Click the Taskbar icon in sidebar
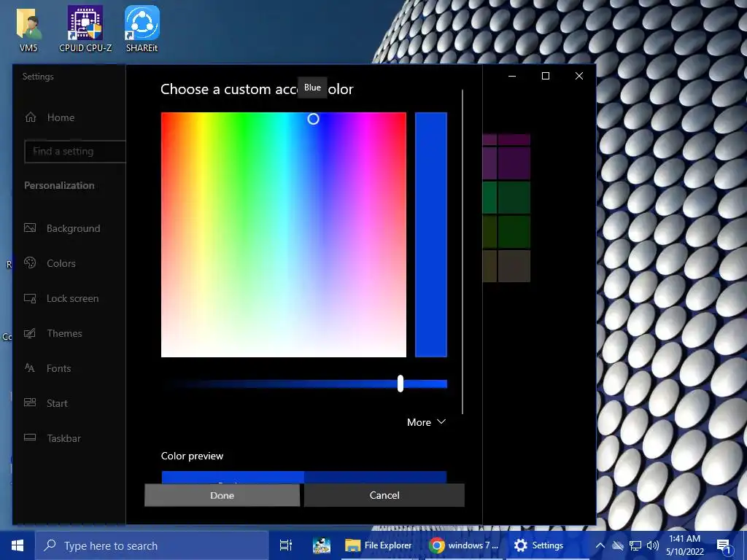The height and width of the screenshot is (560, 747). click(x=30, y=437)
